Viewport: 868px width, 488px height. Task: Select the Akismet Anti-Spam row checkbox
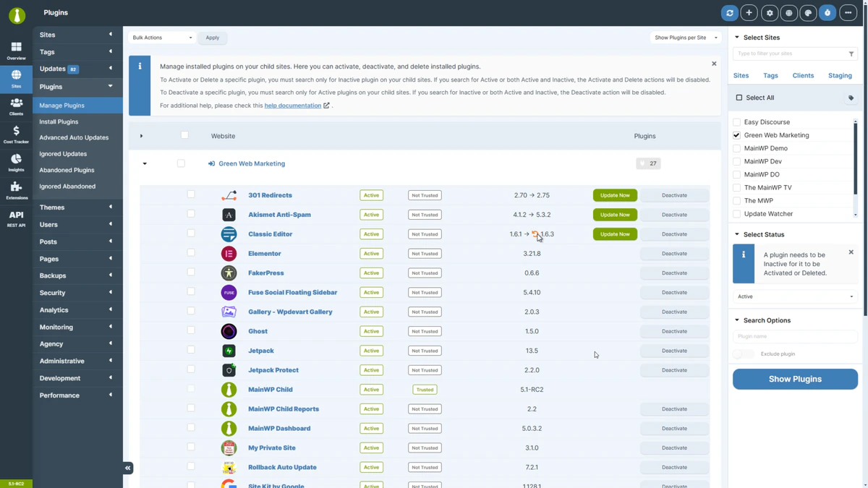pyautogui.click(x=191, y=214)
